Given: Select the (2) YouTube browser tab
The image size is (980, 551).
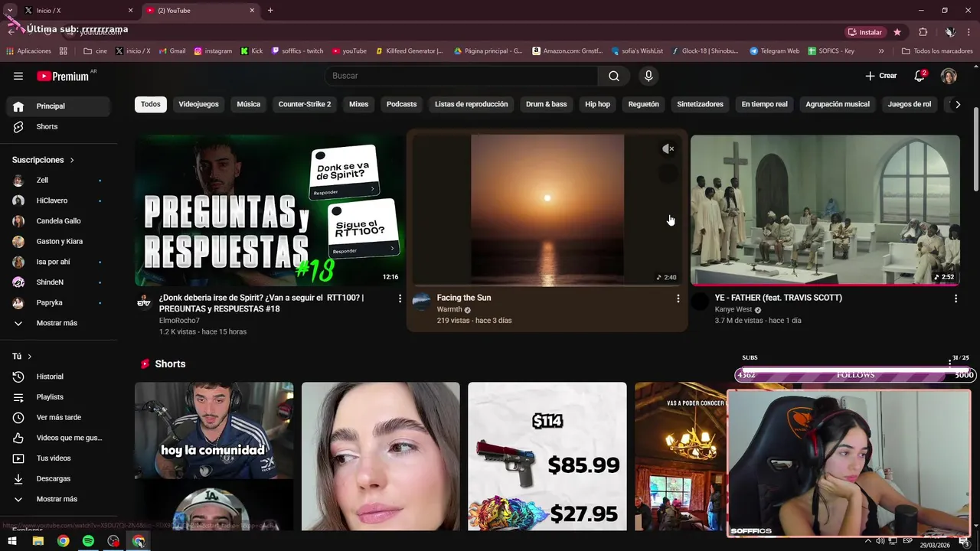Looking at the screenshot, I should [x=201, y=11].
